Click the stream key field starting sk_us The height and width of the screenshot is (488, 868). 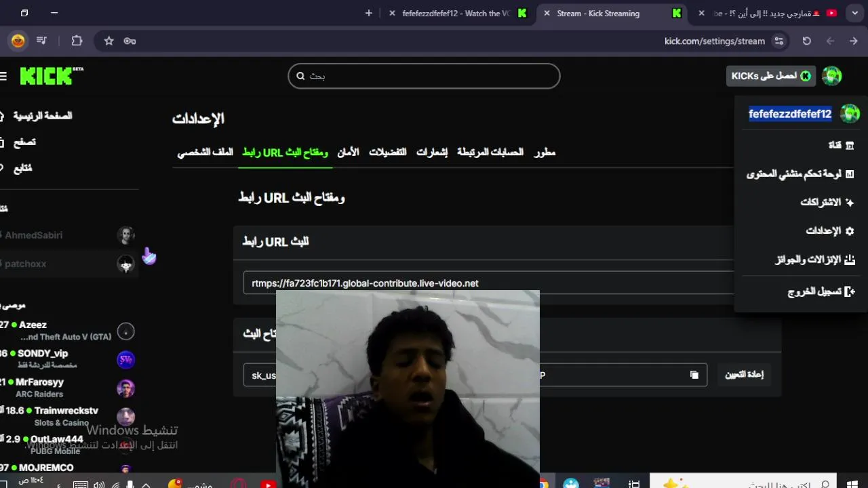[475, 375]
